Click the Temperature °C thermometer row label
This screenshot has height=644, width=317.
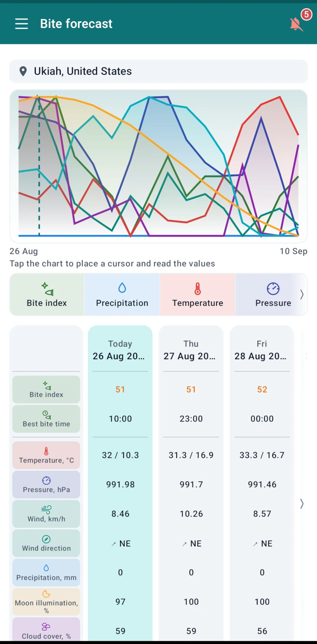pos(46,455)
